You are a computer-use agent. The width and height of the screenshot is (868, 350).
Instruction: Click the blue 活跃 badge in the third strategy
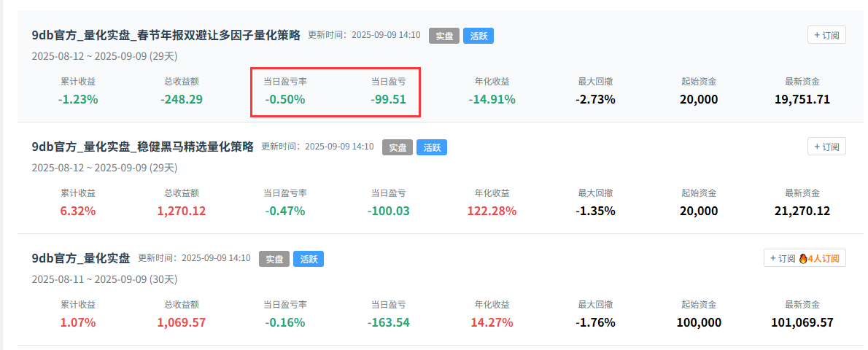point(309,259)
